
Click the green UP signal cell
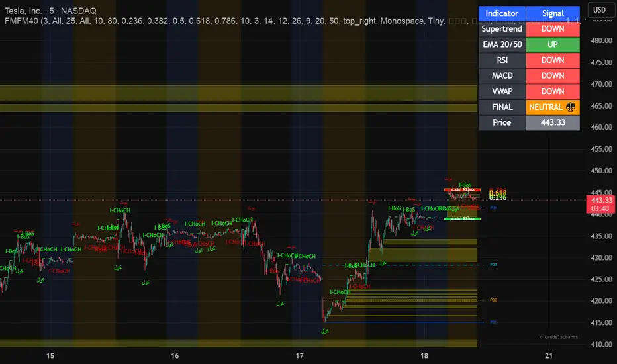553,44
